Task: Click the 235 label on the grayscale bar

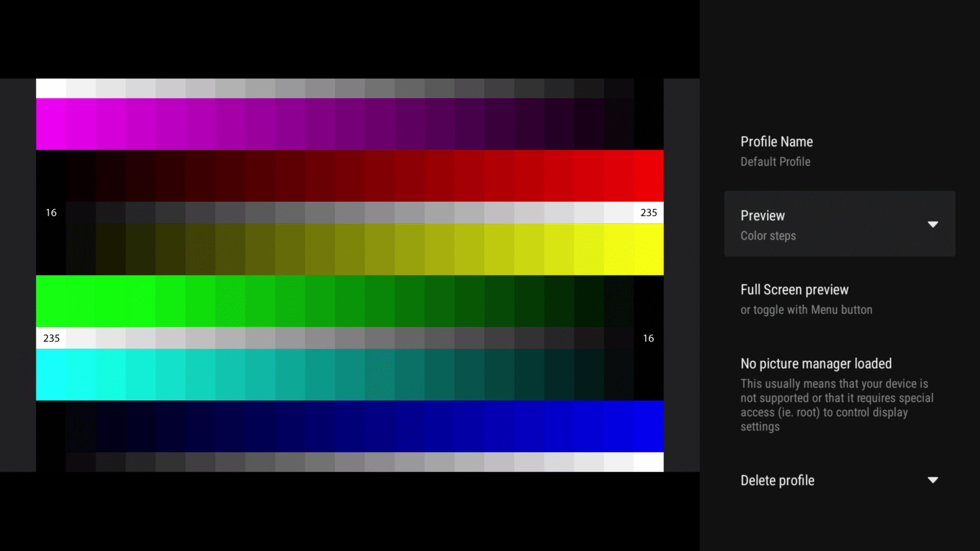Action: pyautogui.click(x=649, y=212)
